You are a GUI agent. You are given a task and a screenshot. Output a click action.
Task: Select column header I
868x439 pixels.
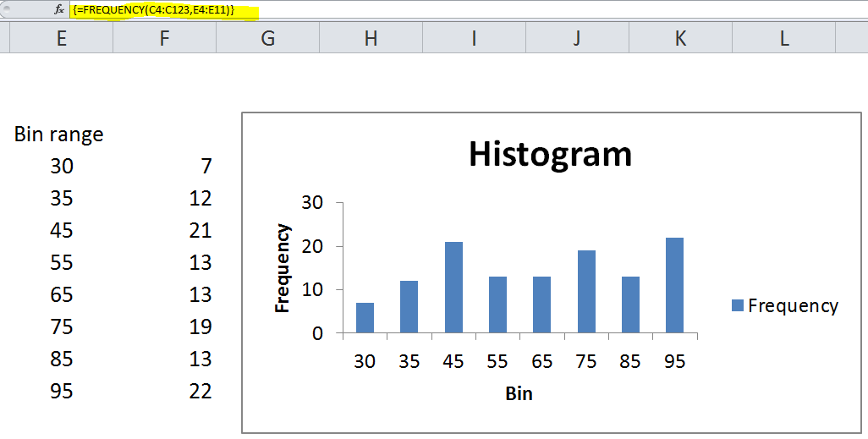474,38
